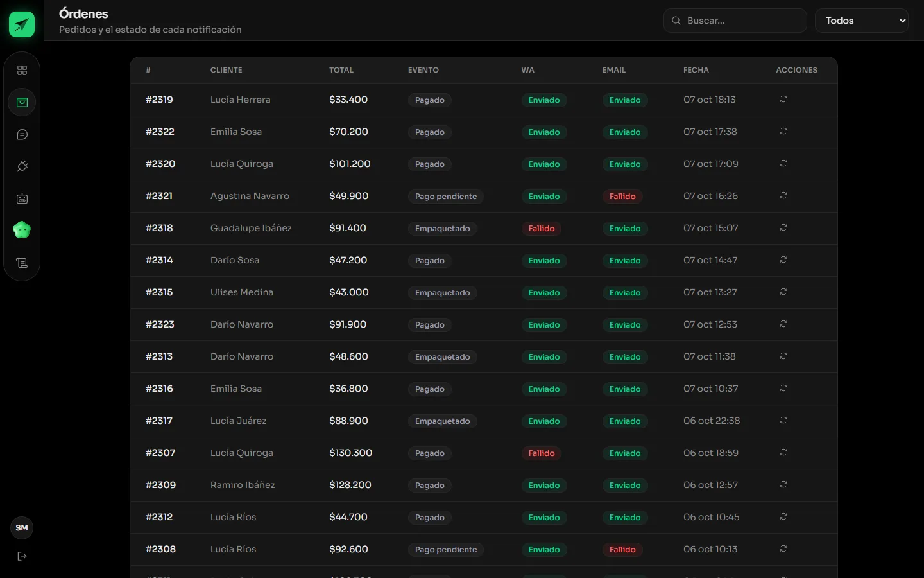This screenshot has width=924, height=578.
Task: Click the date 06 oct 22:38
Action: (712, 421)
